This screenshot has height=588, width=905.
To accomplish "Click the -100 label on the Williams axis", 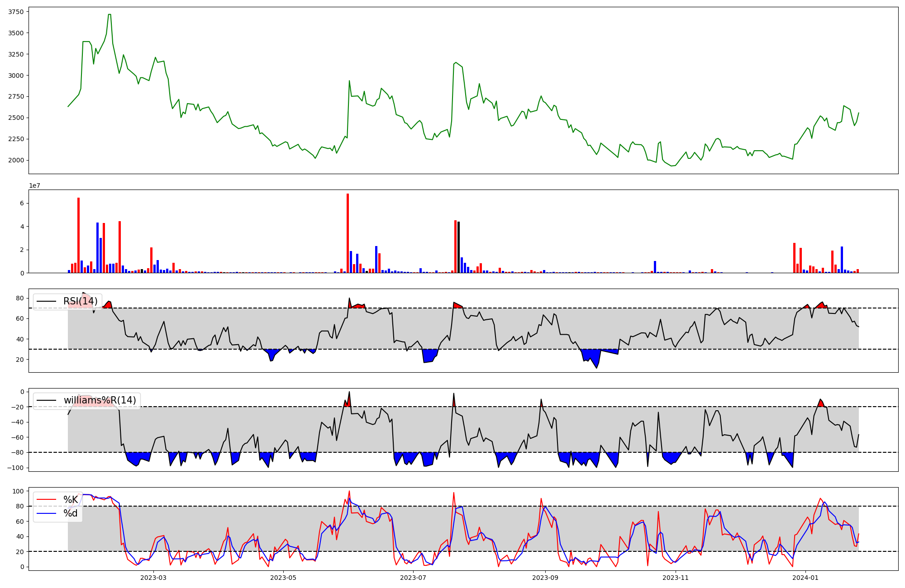I will tap(16, 468).
